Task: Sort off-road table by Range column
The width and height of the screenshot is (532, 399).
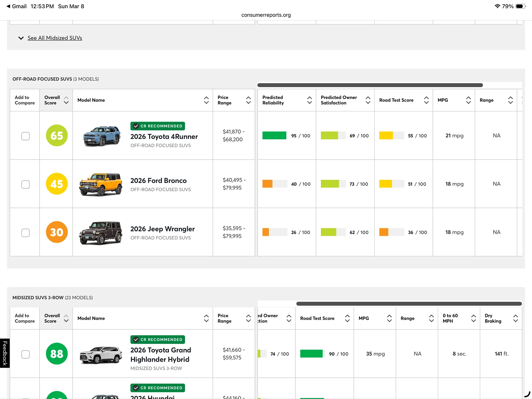Action: click(510, 100)
